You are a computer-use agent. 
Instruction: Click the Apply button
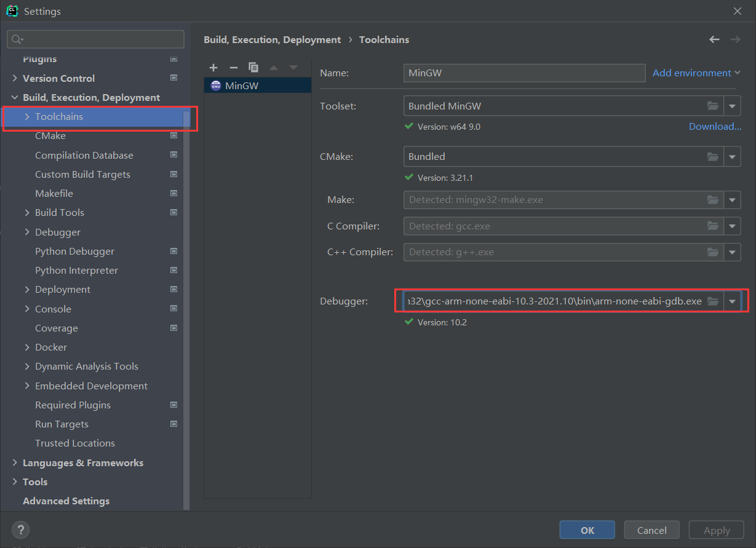(x=717, y=530)
